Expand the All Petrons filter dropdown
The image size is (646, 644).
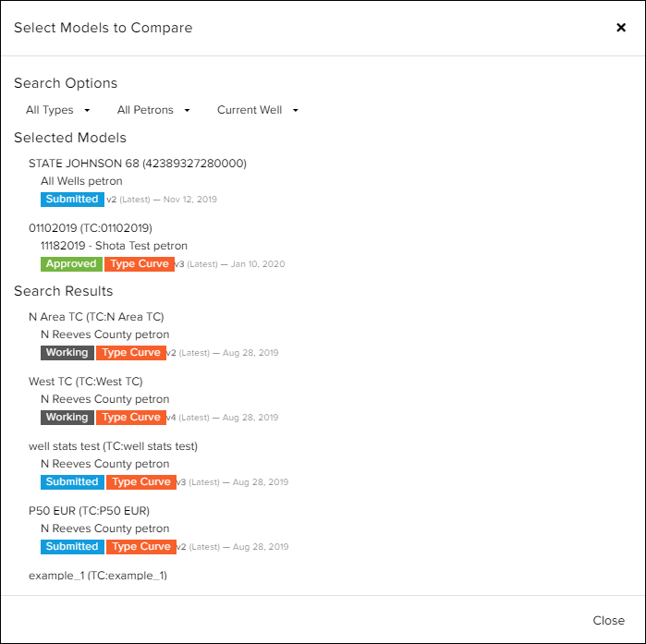pyautogui.click(x=153, y=110)
